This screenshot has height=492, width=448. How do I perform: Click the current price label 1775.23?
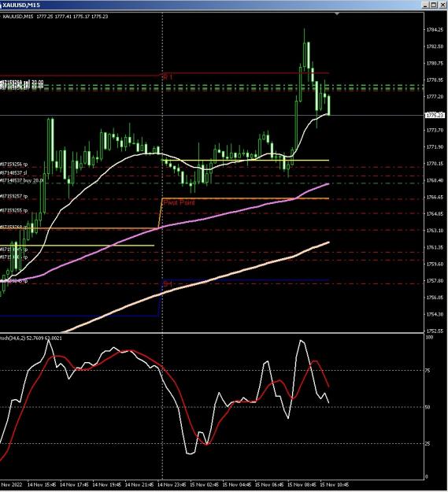pos(435,116)
